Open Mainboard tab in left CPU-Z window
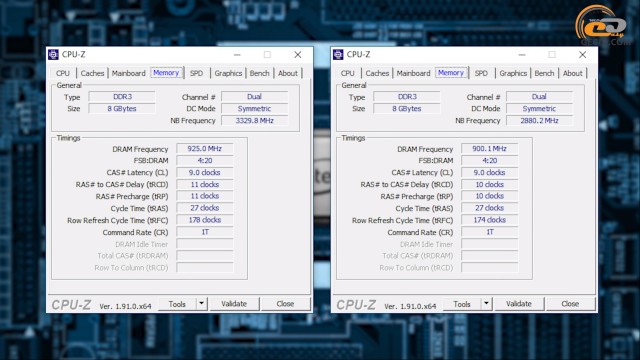This screenshot has width=640, height=360. [x=129, y=73]
